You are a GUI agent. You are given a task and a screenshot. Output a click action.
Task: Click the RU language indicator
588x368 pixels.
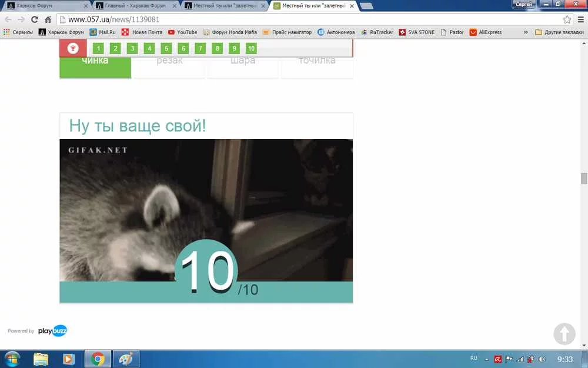(x=473, y=358)
